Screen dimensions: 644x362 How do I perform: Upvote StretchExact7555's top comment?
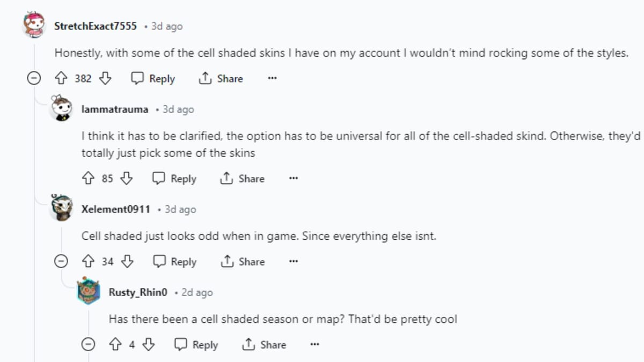[61, 78]
